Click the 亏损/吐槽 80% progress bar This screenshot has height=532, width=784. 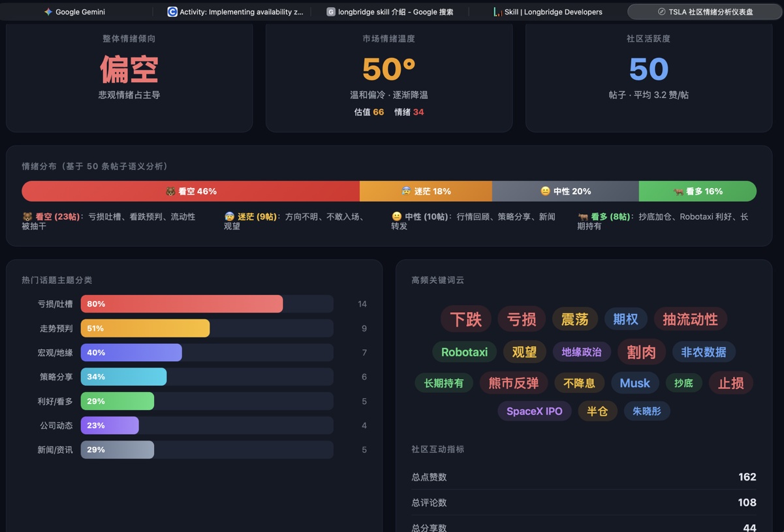[181, 304]
